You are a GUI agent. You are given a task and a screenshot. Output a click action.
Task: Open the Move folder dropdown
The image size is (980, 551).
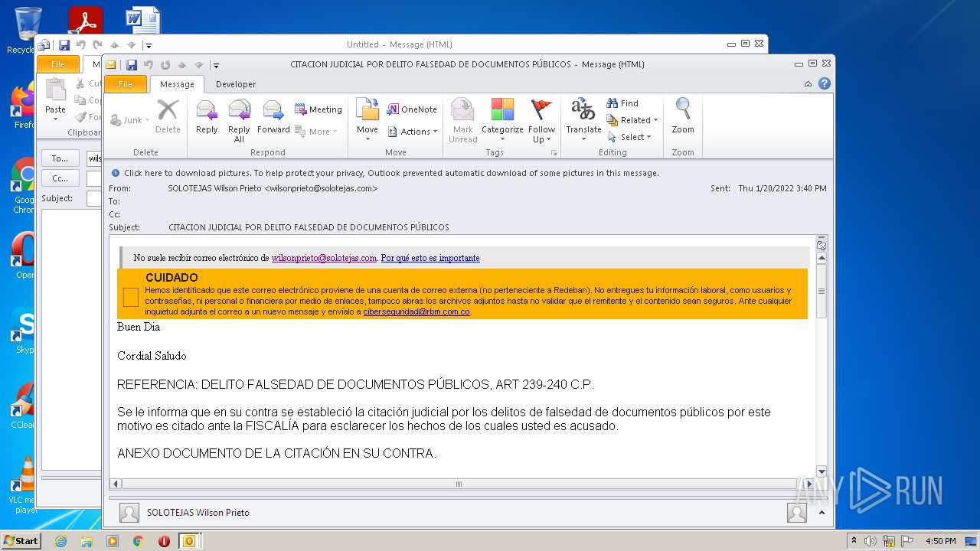point(367,121)
